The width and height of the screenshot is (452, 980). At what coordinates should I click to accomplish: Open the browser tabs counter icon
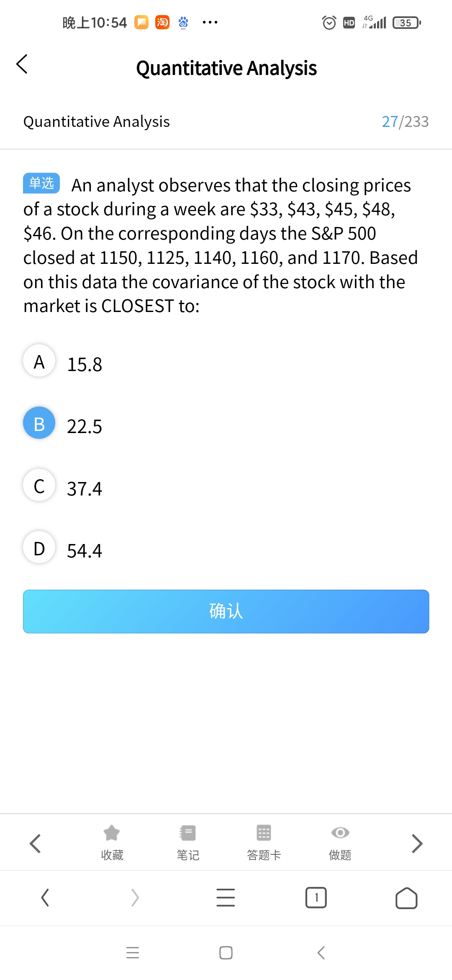tap(316, 897)
